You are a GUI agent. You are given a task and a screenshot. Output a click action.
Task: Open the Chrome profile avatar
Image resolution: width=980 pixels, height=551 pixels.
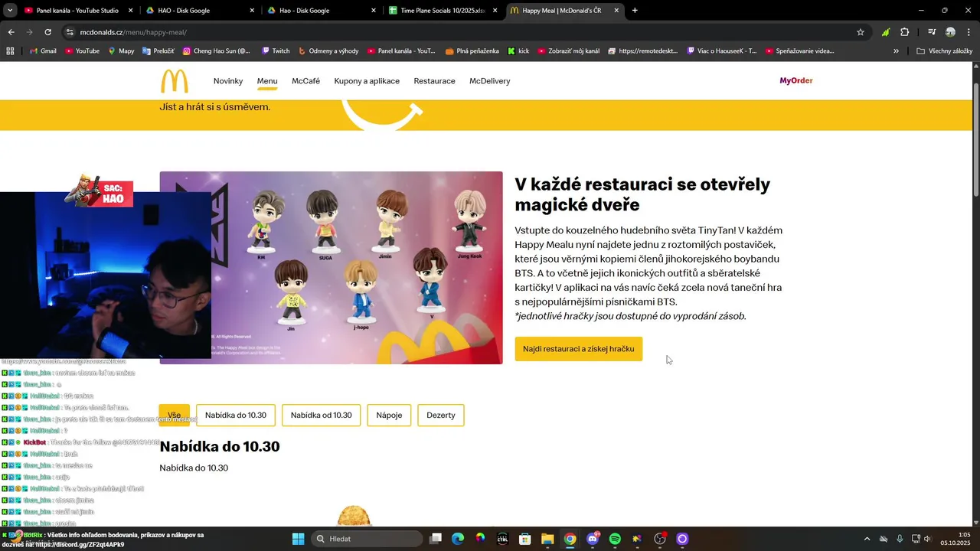coord(950,32)
